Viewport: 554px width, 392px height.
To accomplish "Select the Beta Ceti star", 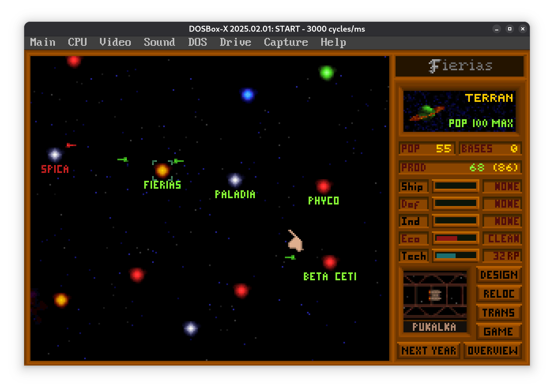I will pyautogui.click(x=330, y=262).
